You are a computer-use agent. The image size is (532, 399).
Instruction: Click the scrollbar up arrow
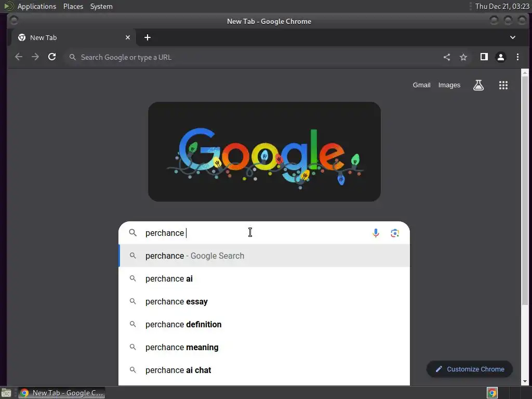[525, 73]
